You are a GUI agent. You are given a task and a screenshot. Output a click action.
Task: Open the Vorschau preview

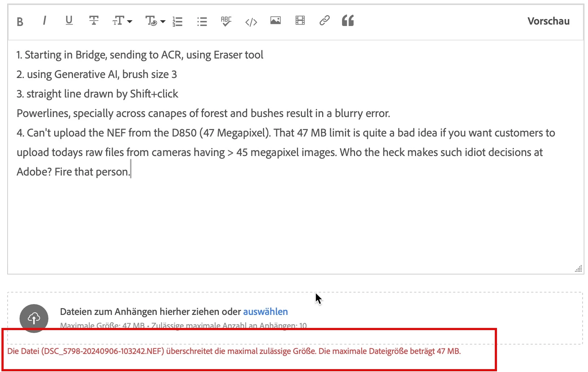click(x=548, y=21)
